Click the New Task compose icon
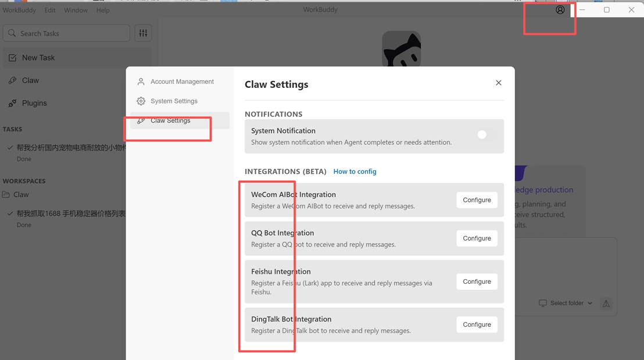 pyautogui.click(x=13, y=58)
